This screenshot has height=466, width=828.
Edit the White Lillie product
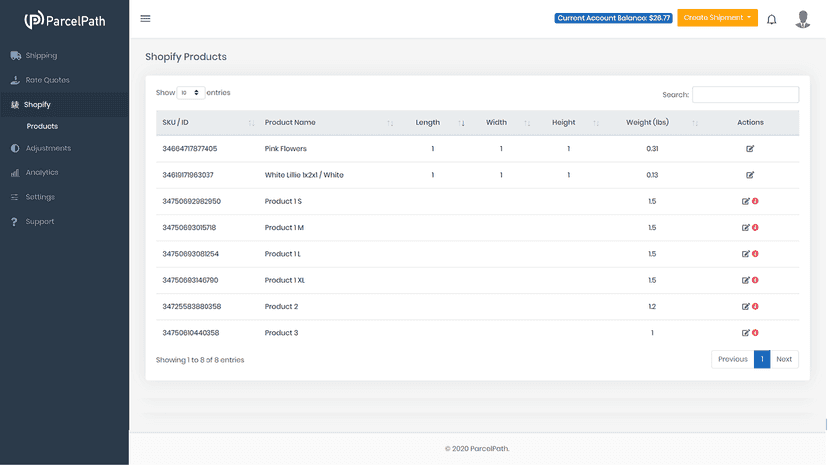click(x=750, y=175)
